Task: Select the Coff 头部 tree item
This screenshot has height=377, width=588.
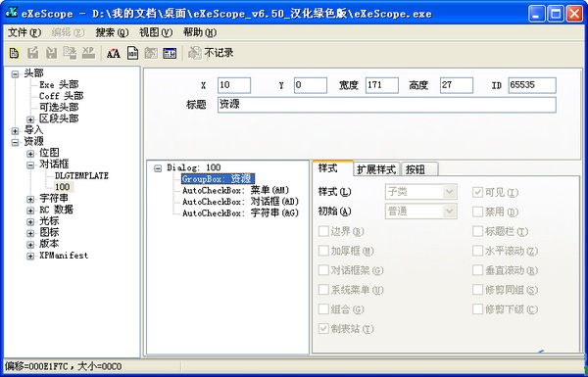Action: pyautogui.click(x=61, y=96)
